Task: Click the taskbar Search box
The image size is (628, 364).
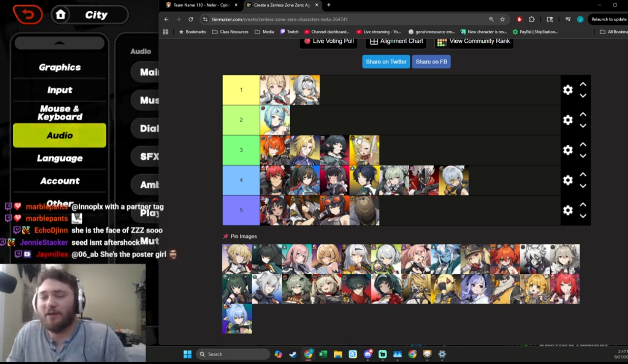Action: click(x=233, y=354)
